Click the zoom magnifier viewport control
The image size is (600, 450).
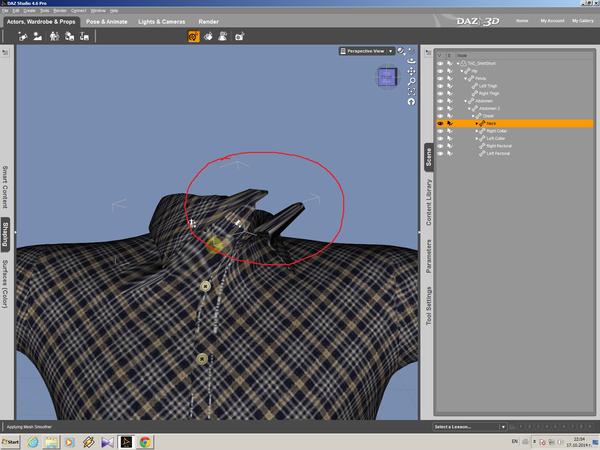pos(411,82)
